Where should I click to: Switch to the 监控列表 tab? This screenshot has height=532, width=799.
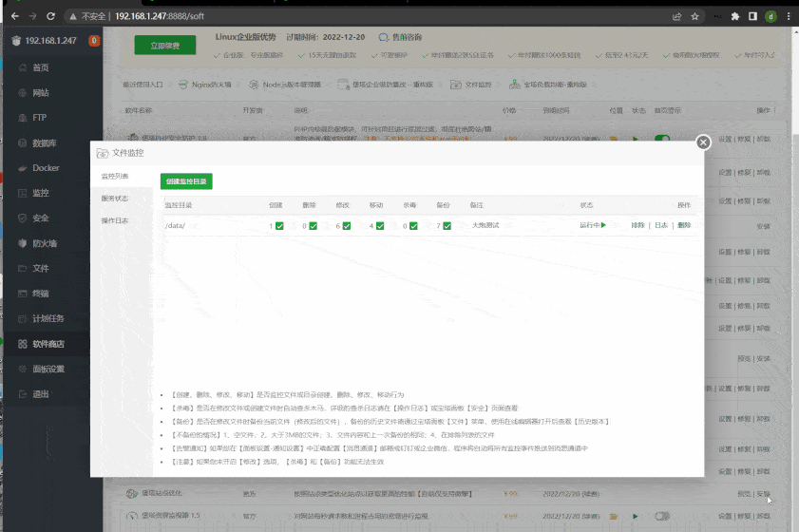click(x=115, y=177)
